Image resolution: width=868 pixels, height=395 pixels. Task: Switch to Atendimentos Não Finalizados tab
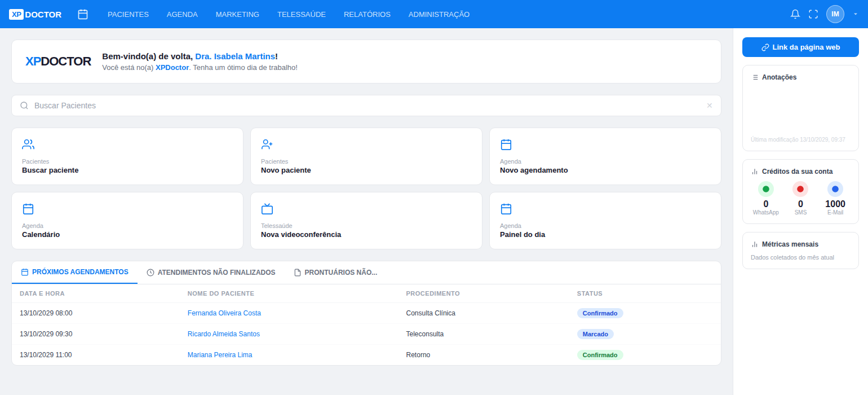click(x=211, y=273)
